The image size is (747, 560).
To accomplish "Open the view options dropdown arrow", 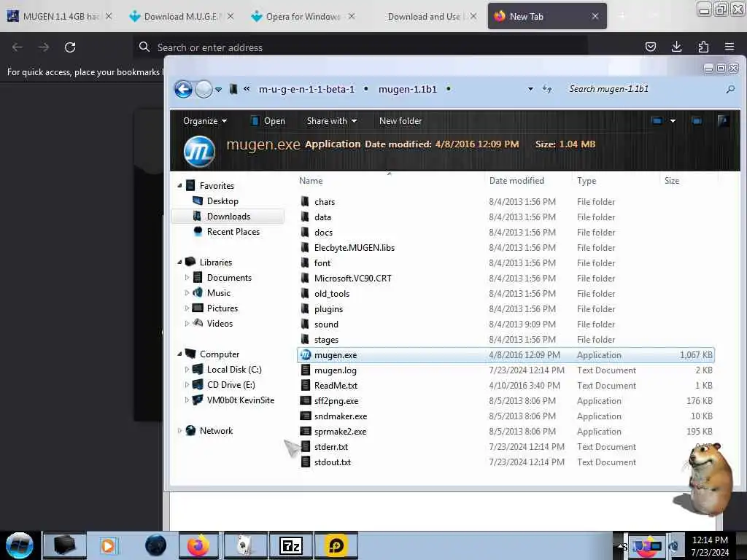I will pos(673,121).
